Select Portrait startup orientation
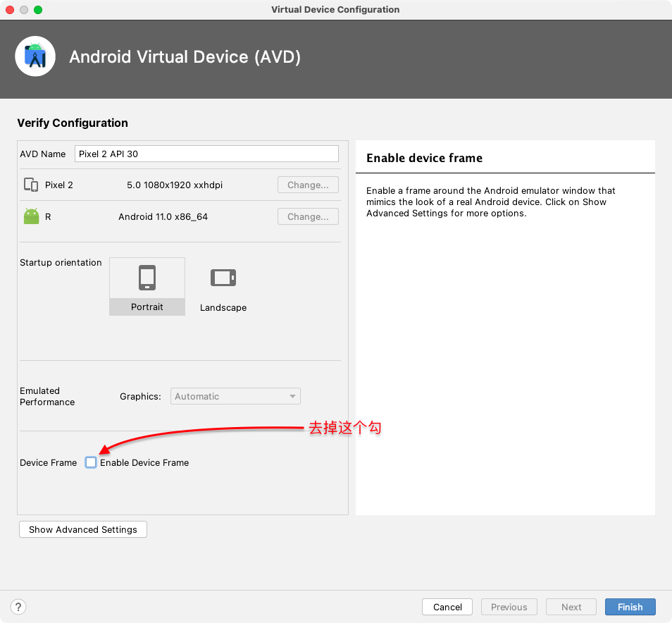 147,286
